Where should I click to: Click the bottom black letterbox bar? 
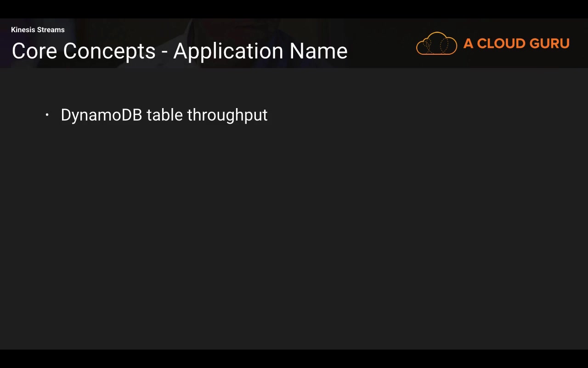pyautogui.click(x=294, y=359)
